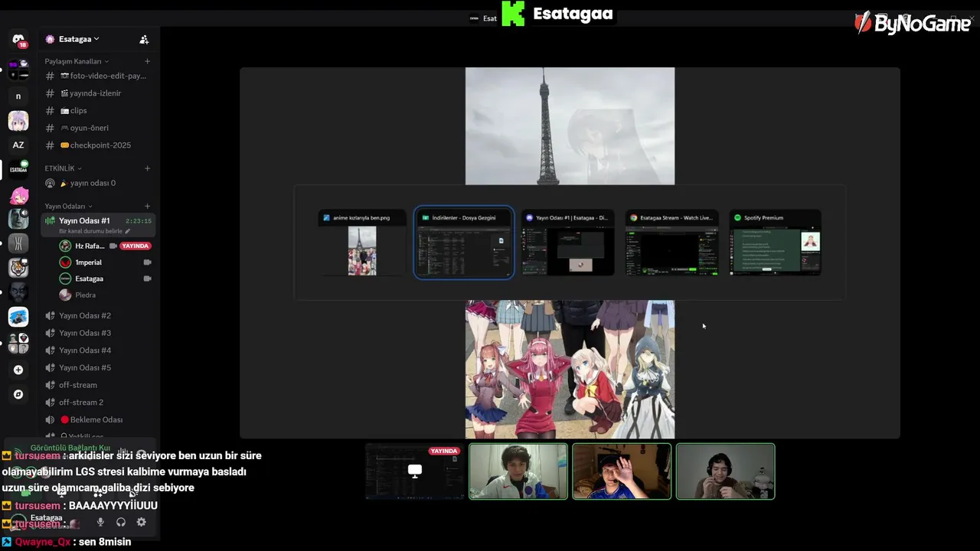Select Yayın Odası #1 Discord window thumbnail
Screen dimensions: 980x551
click(x=568, y=243)
